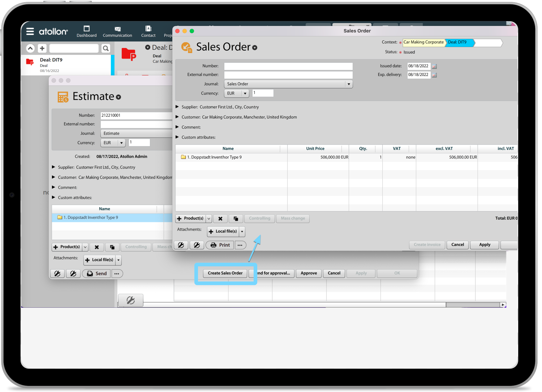Click Apply in Sales Order window
The width and height of the screenshot is (542, 392).
coord(484,245)
